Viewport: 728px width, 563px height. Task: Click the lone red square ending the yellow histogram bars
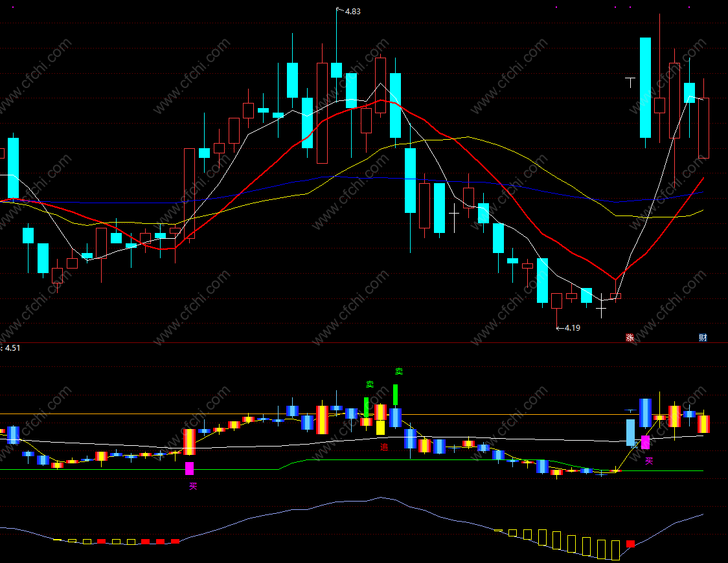(630, 544)
